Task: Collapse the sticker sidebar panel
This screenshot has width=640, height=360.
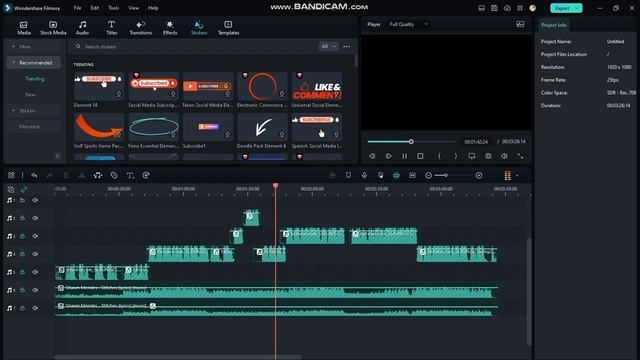Action: pos(58,156)
